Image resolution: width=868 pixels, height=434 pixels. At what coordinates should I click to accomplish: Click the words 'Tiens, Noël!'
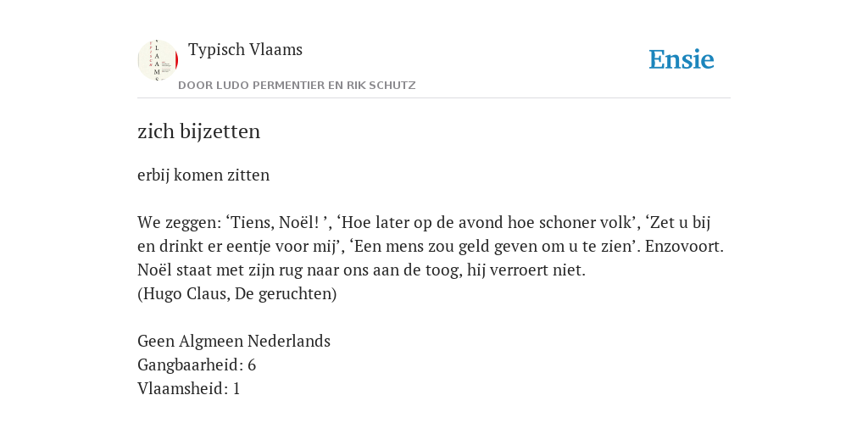click(275, 223)
